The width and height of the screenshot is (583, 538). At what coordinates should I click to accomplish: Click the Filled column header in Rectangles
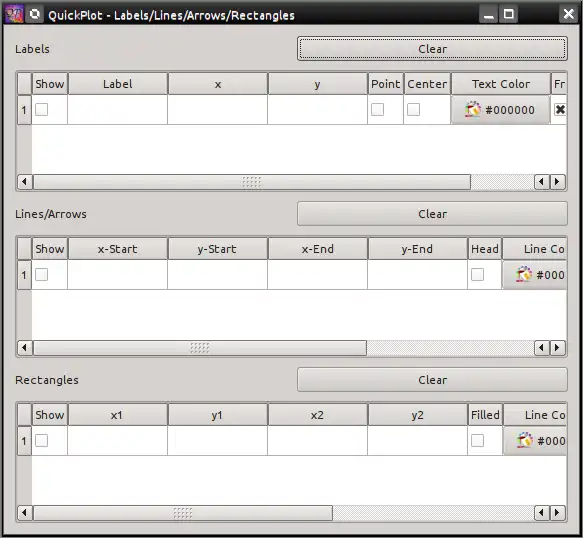[x=485, y=415]
